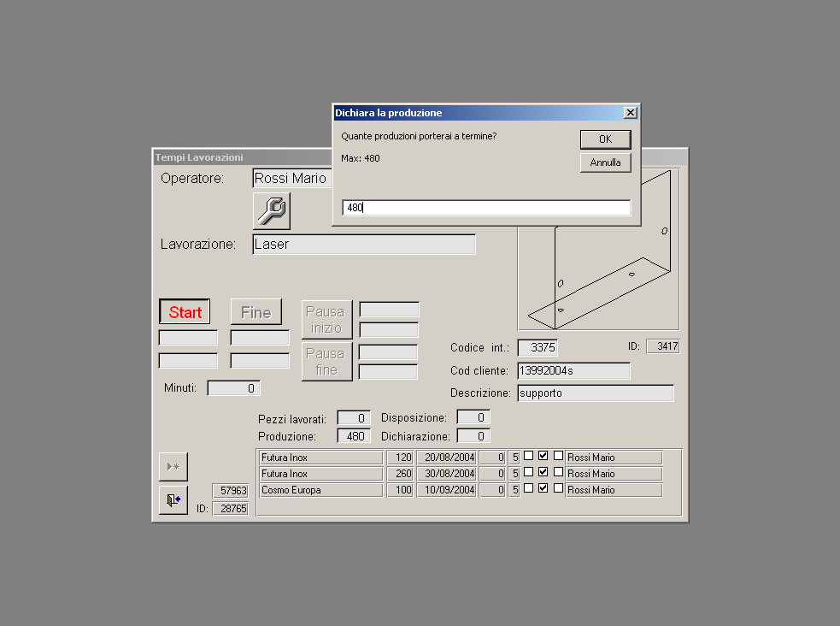Click the wrench tool icon button
Viewport: 840px width, 626px height.
point(272,211)
